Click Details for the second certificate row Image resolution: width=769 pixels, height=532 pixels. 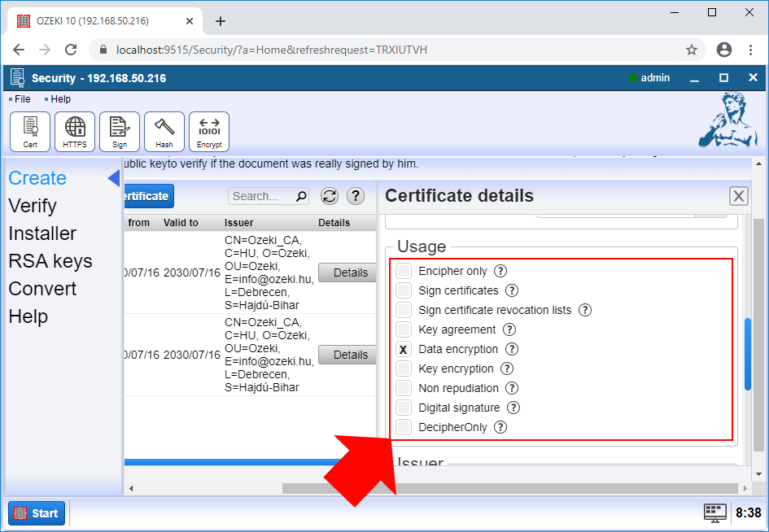click(x=347, y=355)
